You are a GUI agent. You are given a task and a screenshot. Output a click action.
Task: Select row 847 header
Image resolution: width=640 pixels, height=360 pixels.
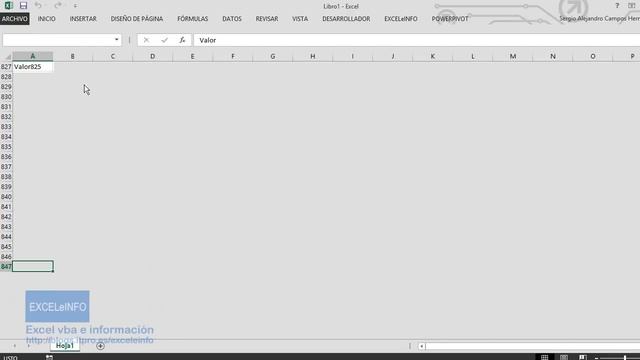pyautogui.click(x=6, y=267)
